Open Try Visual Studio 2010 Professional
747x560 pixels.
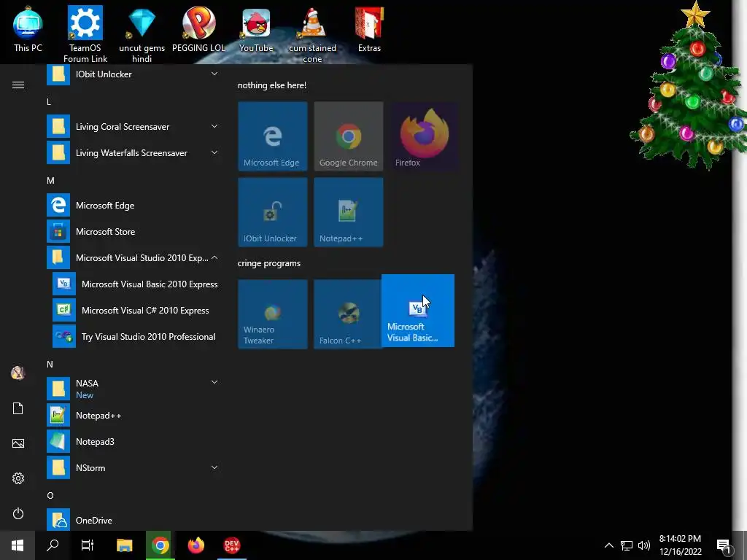(136, 336)
